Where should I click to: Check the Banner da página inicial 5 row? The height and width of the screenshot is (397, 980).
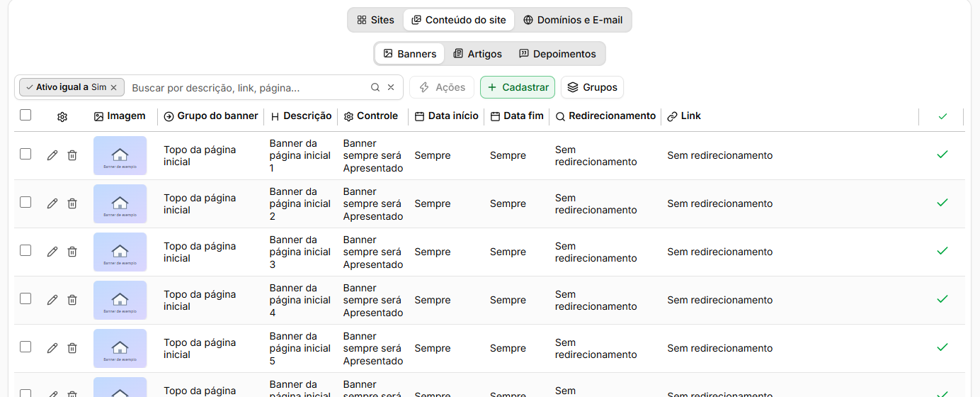coord(25,347)
